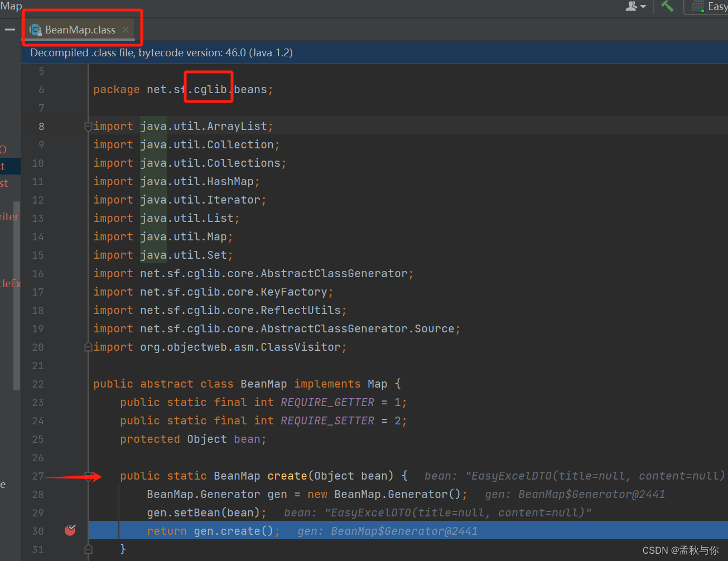Collapse the import block fold at line 8
Screen dimensions: 728x561
88,127
